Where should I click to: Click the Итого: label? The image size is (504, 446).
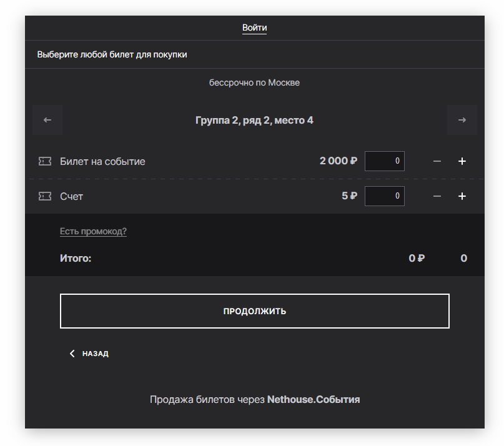point(76,258)
